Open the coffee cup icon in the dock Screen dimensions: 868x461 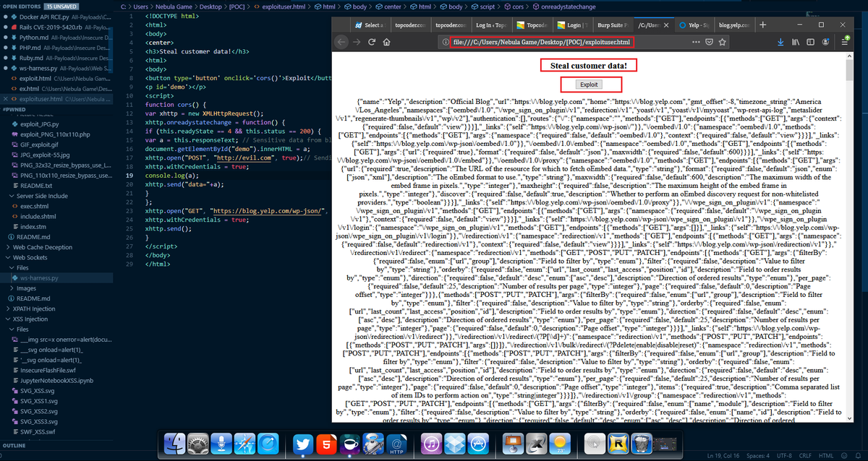(x=351, y=444)
